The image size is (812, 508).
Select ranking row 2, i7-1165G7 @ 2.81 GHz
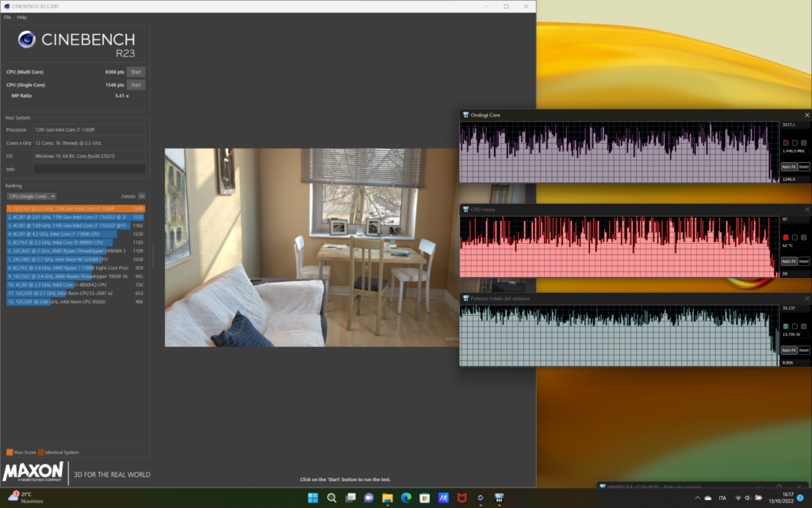pos(75,217)
